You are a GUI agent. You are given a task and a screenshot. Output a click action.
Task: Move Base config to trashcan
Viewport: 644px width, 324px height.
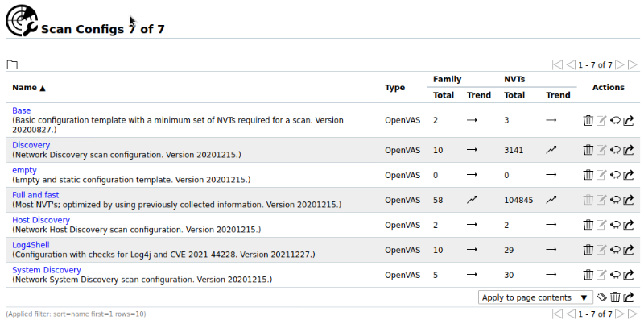click(588, 121)
